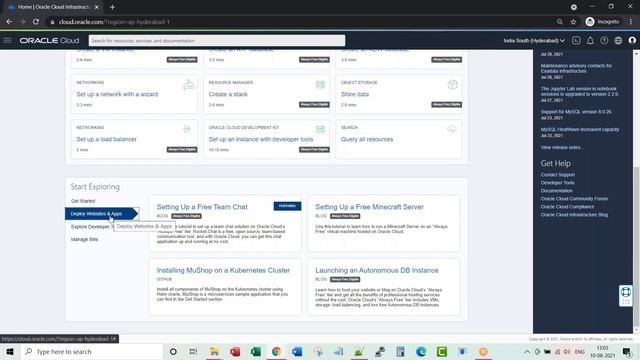
Task: Show hidden system tray icons
Action: [527, 351]
